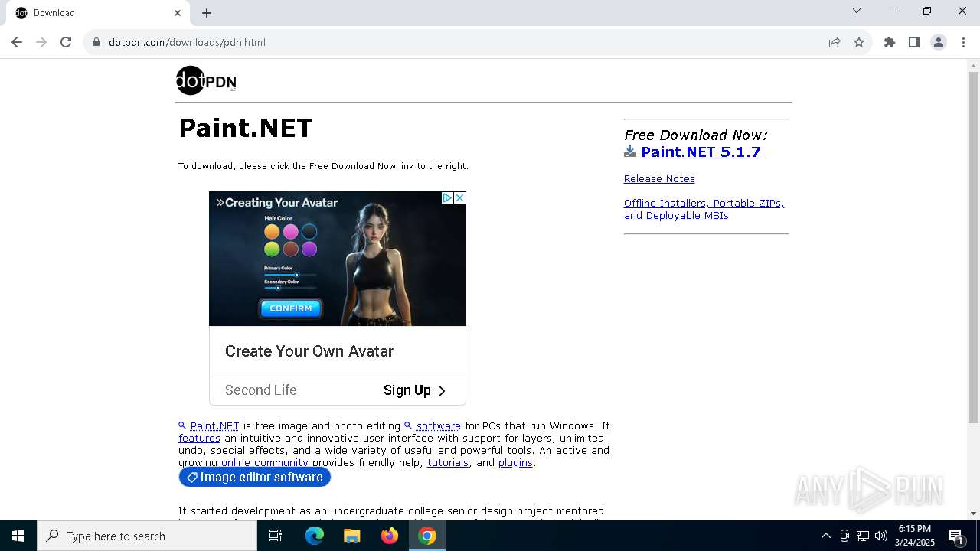
Task: Open the network tray icon
Action: coord(863,536)
